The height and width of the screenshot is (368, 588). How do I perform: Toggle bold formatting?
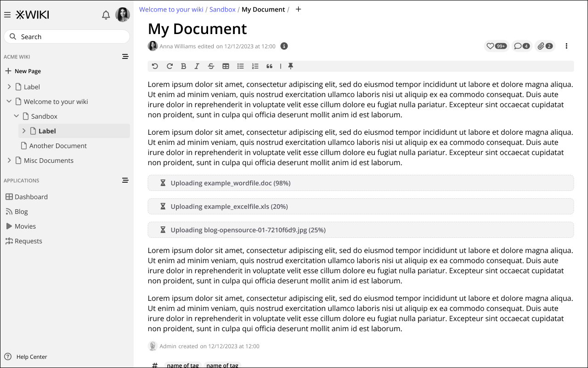point(183,66)
